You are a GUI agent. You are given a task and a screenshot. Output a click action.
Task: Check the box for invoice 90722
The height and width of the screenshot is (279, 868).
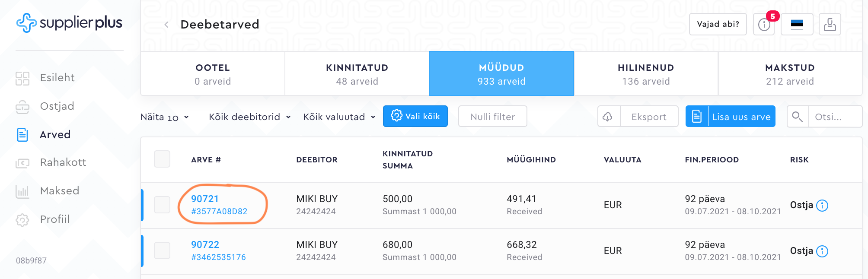point(162,250)
